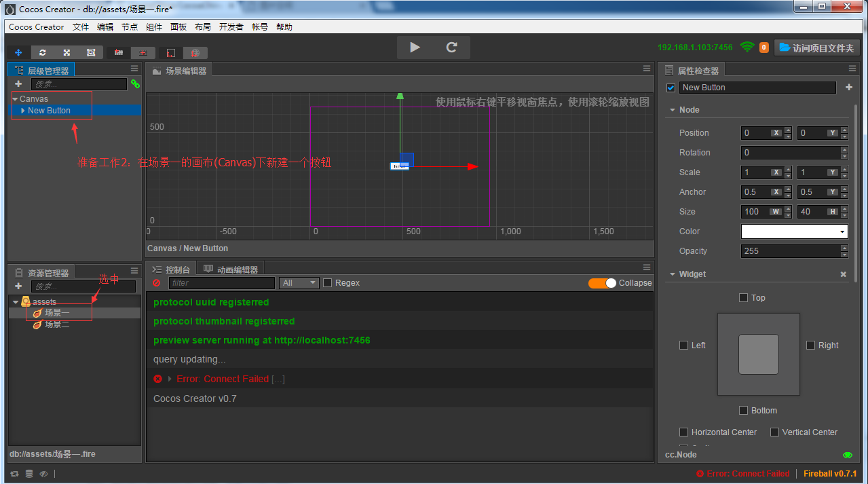Select the 控制台 console tab
This screenshot has height=484, width=868.
(x=171, y=269)
